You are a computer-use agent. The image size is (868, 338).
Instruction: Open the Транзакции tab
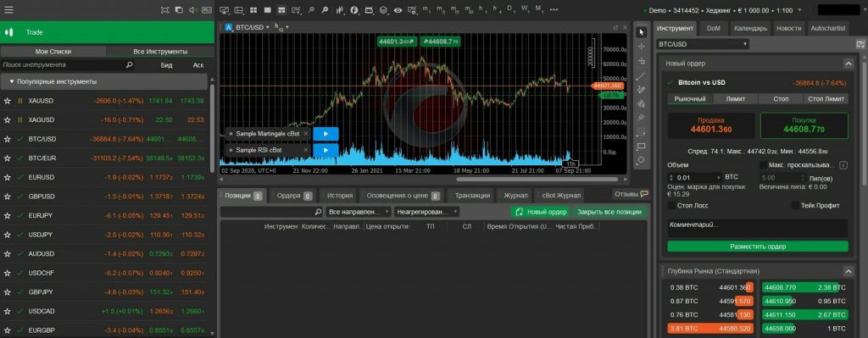tap(472, 196)
